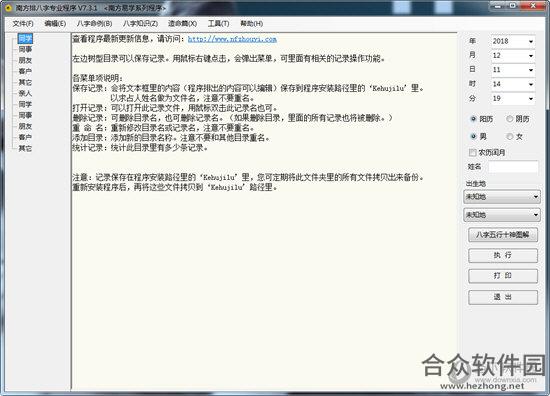Open the 工具(T) menu
The height and width of the screenshot is (396, 550).
pos(219,24)
